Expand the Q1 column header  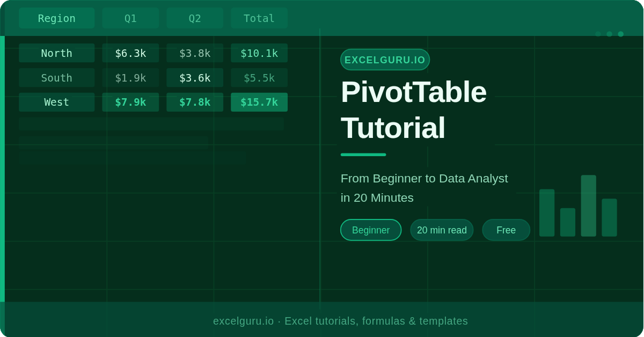(130, 18)
